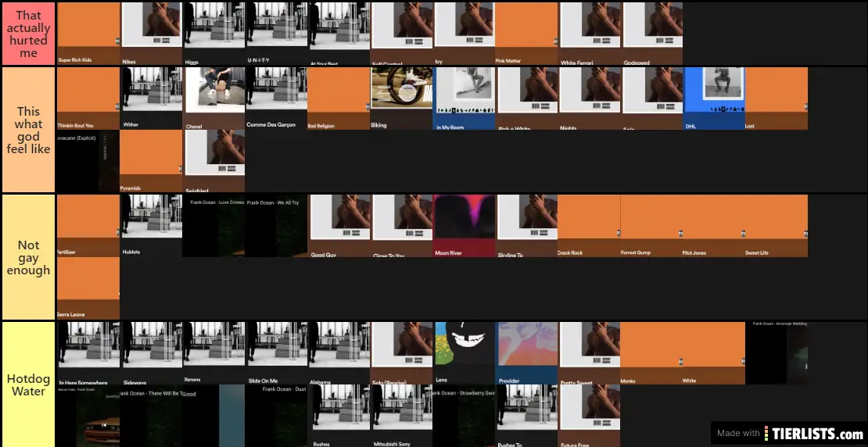Click the 'Moon River' pink cover tile
Screen dimensions: 868x447
click(464, 226)
